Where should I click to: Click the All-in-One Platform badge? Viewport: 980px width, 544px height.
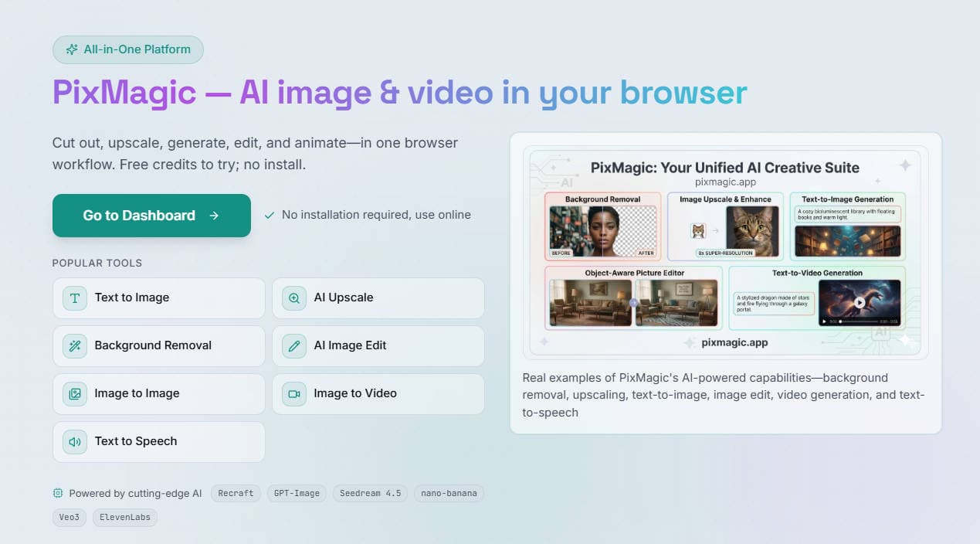[x=128, y=49]
